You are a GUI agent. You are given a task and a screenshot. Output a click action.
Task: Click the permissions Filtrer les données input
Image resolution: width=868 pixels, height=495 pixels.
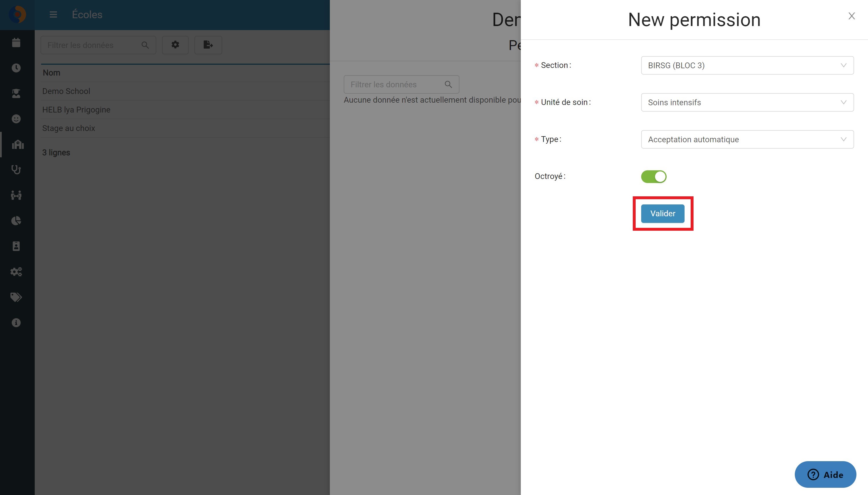[x=401, y=85]
